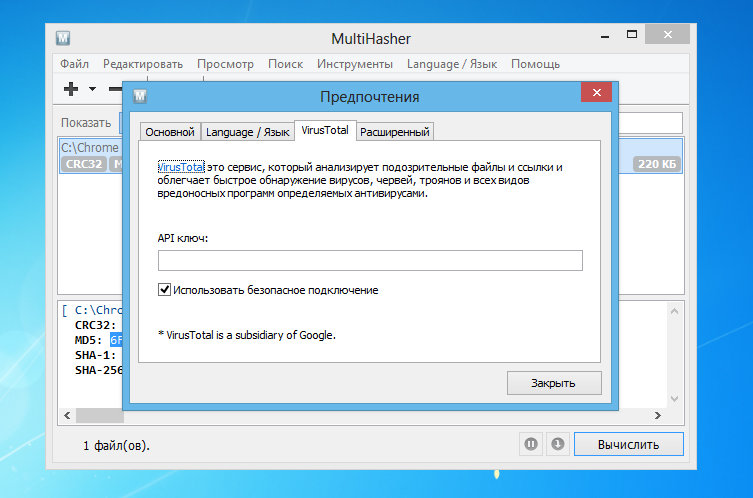This screenshot has height=498, width=753.
Task: Close the Предпочтения dialog with red X
Action: (x=596, y=92)
